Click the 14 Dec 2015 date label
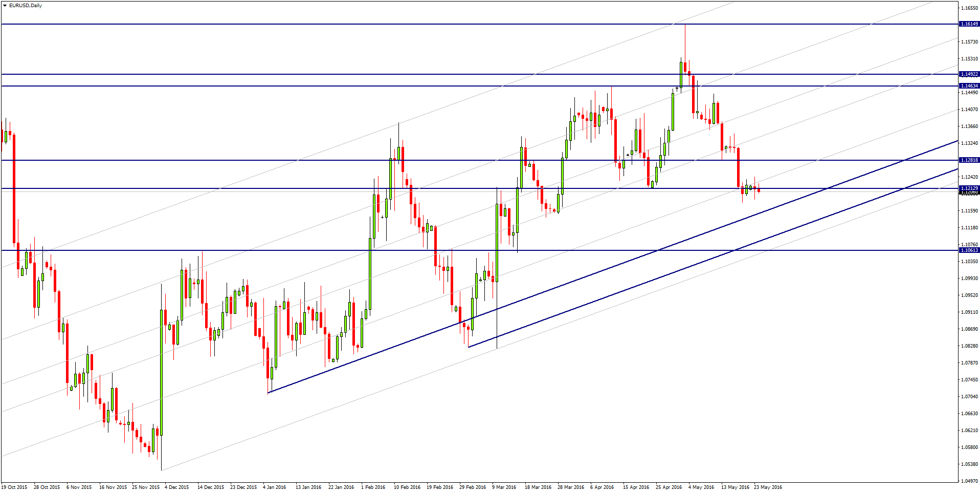The image size is (980, 493). pos(211,487)
